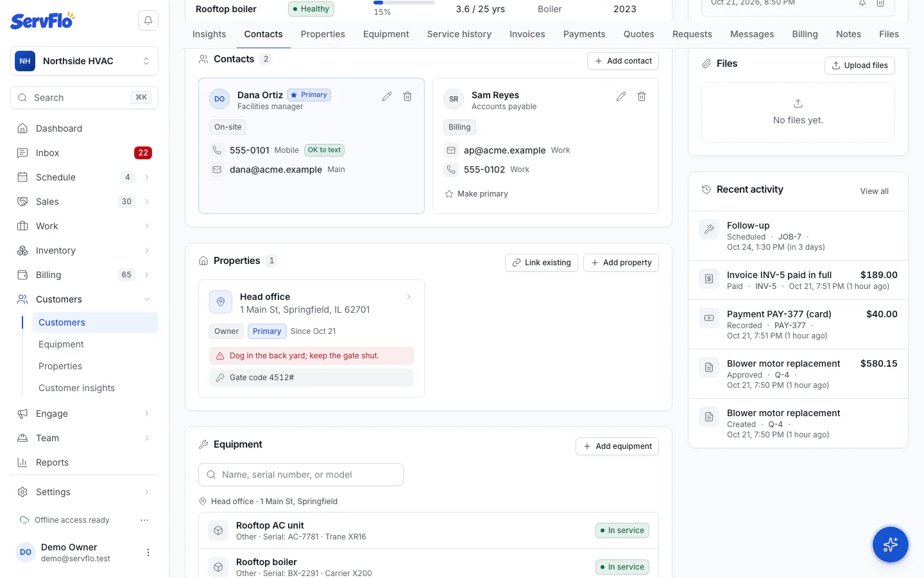Open the notifications bell

click(x=148, y=21)
